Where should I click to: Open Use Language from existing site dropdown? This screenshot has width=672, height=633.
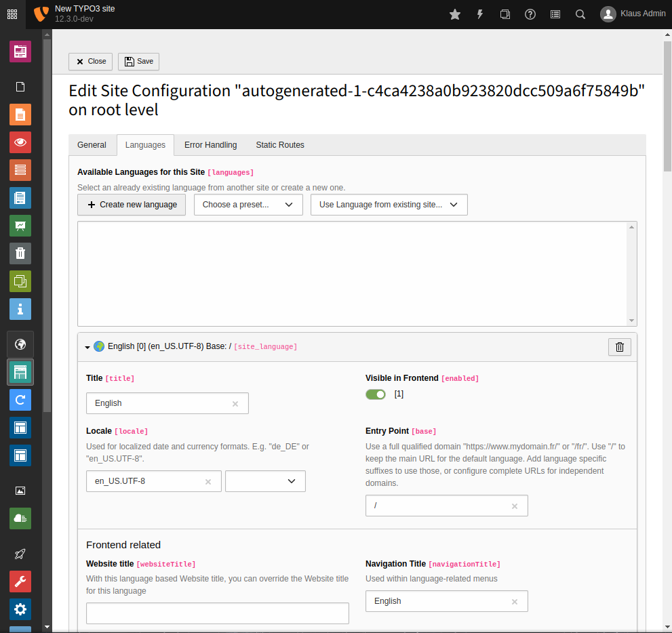click(389, 205)
